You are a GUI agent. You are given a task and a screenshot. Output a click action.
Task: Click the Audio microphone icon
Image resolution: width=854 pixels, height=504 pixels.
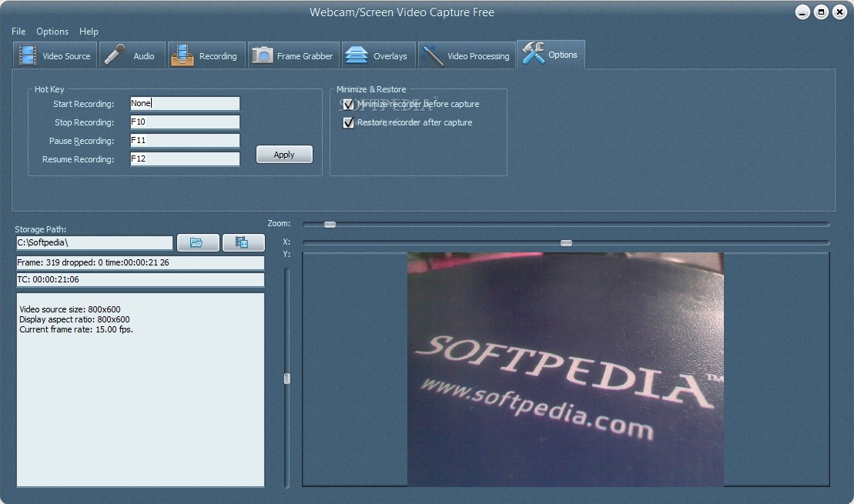pyautogui.click(x=115, y=55)
